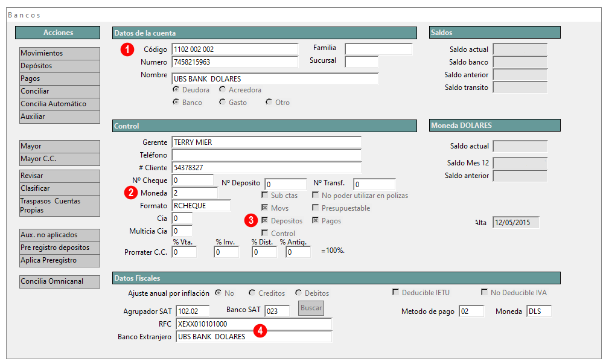Click the RFC input field
606x364 pixels.
(x=254, y=324)
